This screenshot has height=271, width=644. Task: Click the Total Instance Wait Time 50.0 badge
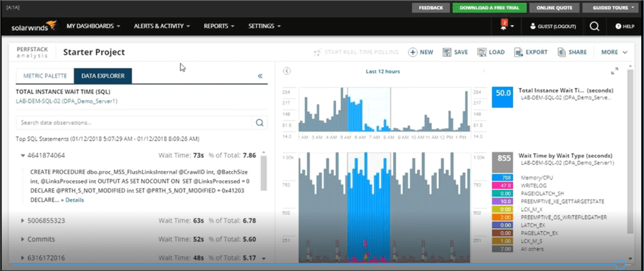pos(503,97)
